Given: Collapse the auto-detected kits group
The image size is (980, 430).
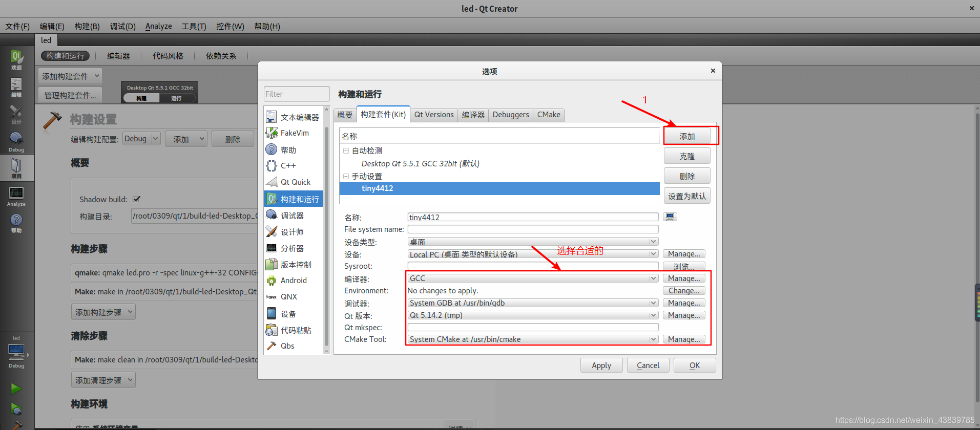Looking at the screenshot, I should (x=346, y=150).
